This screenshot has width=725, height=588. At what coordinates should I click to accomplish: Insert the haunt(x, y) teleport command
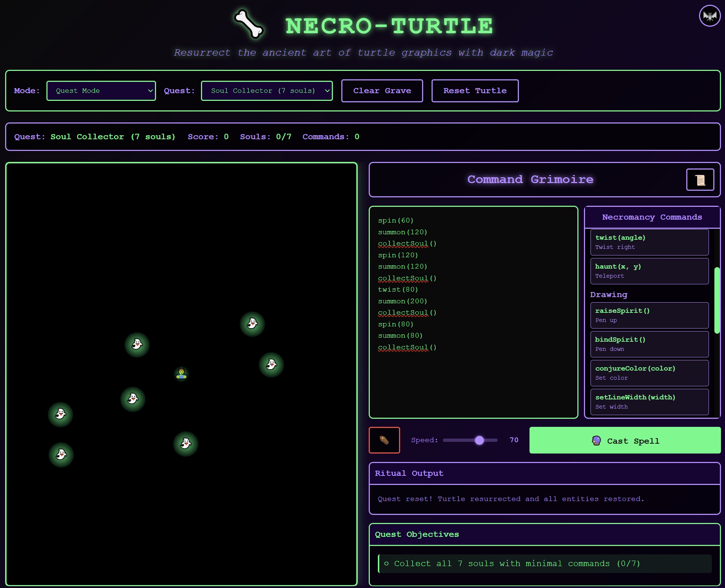pyautogui.click(x=649, y=271)
